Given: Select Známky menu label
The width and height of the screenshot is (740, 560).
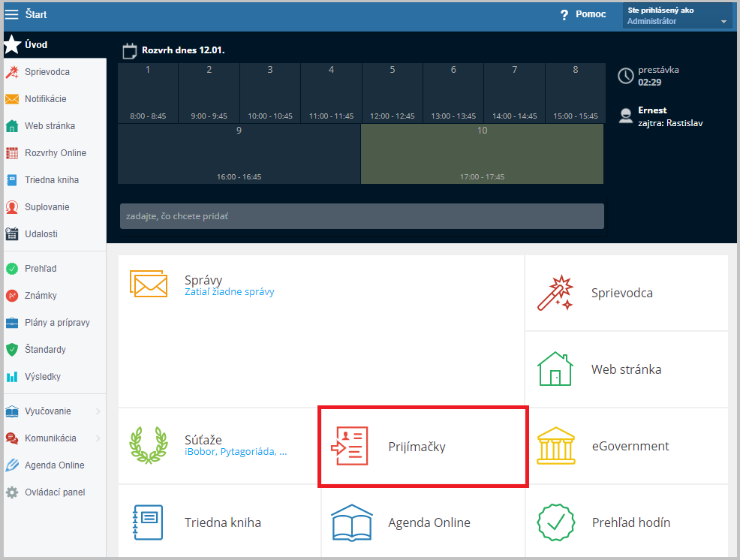Looking at the screenshot, I should [x=41, y=296].
